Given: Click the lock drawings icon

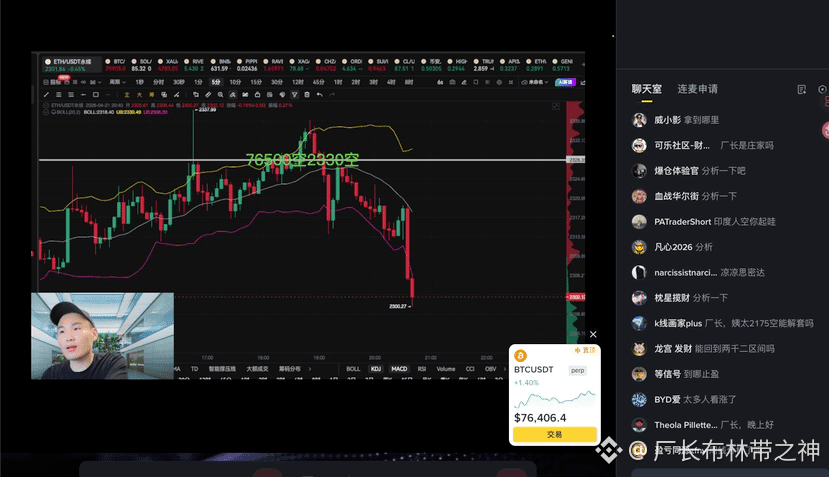Looking at the screenshot, I should coord(257,95).
